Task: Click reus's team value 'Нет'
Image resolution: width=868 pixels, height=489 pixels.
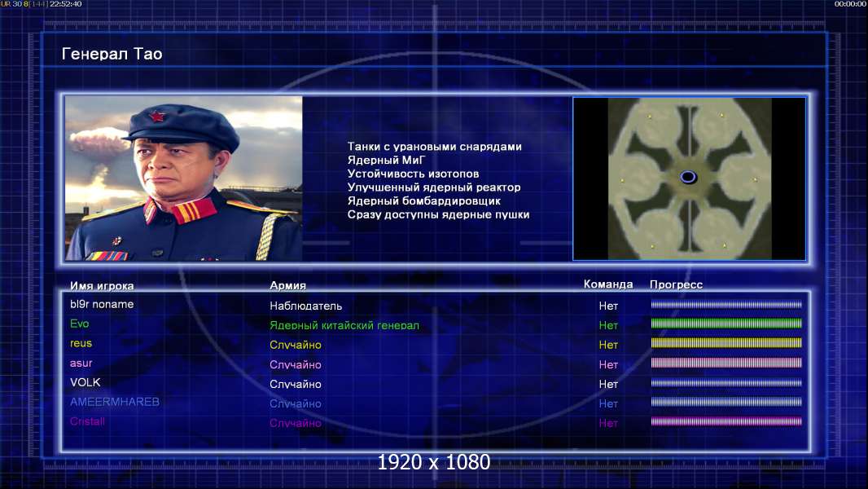Action: pyautogui.click(x=608, y=345)
